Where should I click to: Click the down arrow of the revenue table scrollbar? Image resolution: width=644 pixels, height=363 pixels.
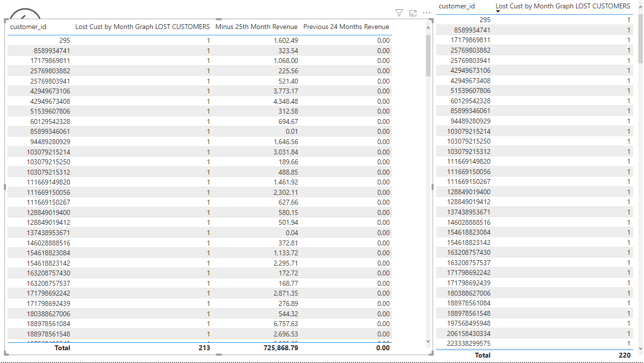pos(428,341)
